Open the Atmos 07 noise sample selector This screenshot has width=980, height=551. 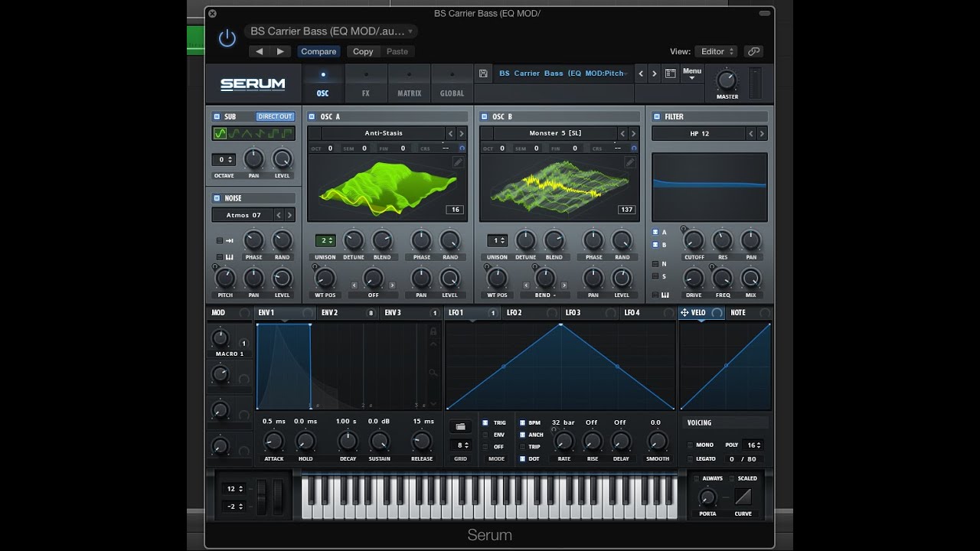click(243, 215)
